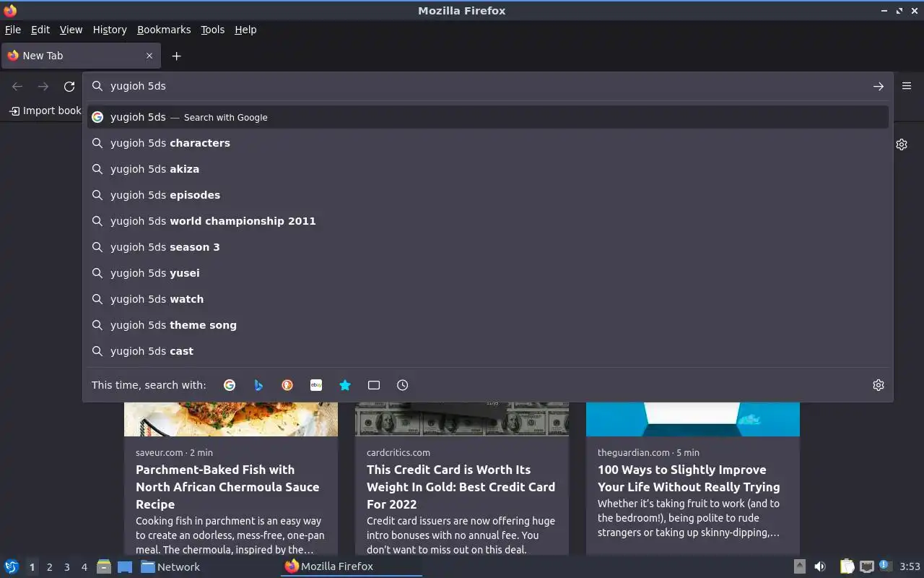Open the clipboard tray icon

click(847, 566)
